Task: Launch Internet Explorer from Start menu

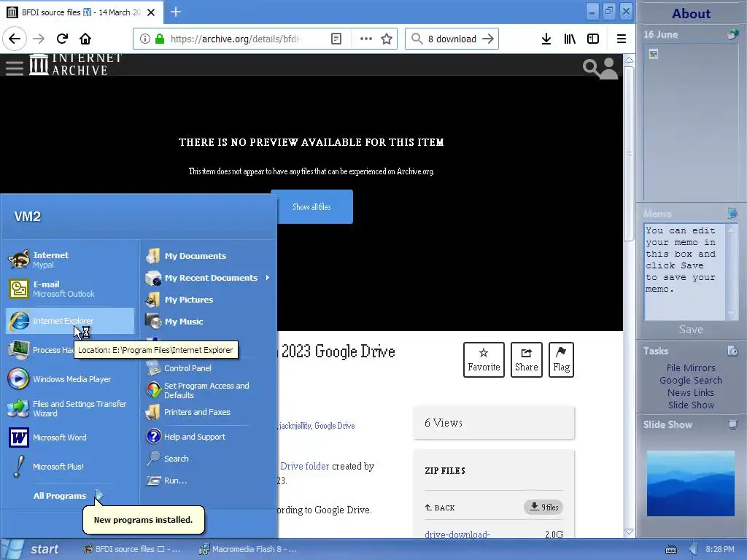Action: coord(71,321)
